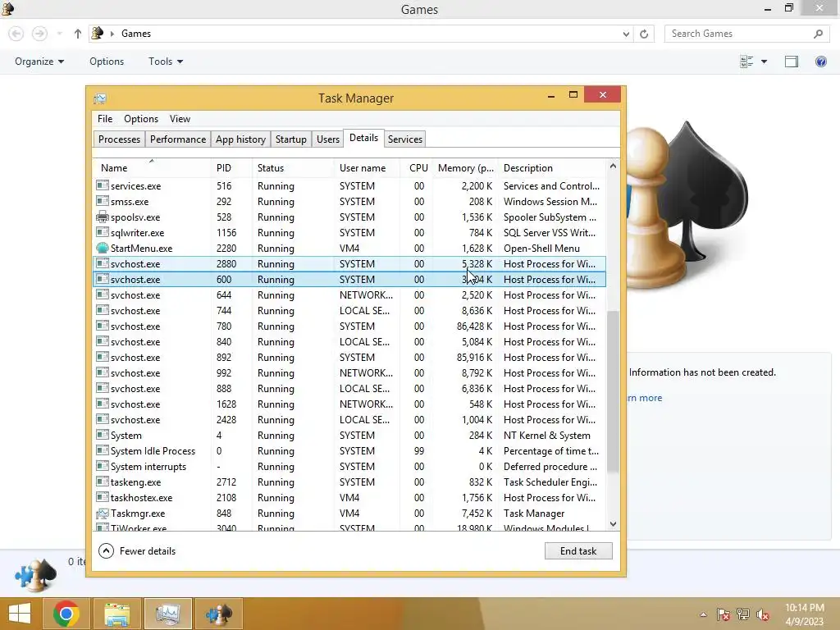
Task: Click Forward arrow in Games window
Action: point(39,34)
